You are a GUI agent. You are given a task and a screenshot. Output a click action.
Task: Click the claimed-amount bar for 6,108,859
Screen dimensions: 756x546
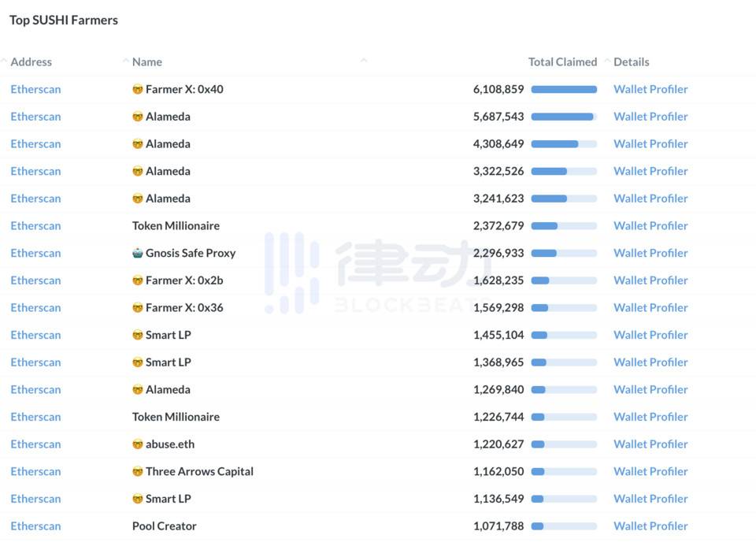pos(564,89)
